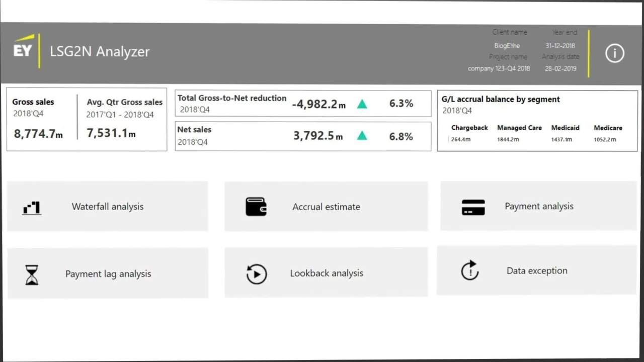Click the Payment analysis credit card icon
This screenshot has width=644, height=362.
point(473,207)
